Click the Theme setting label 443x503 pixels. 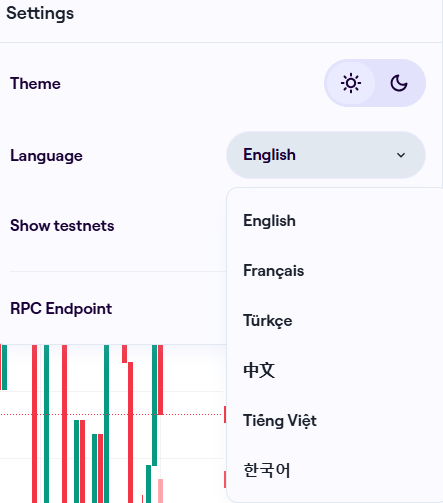35,83
